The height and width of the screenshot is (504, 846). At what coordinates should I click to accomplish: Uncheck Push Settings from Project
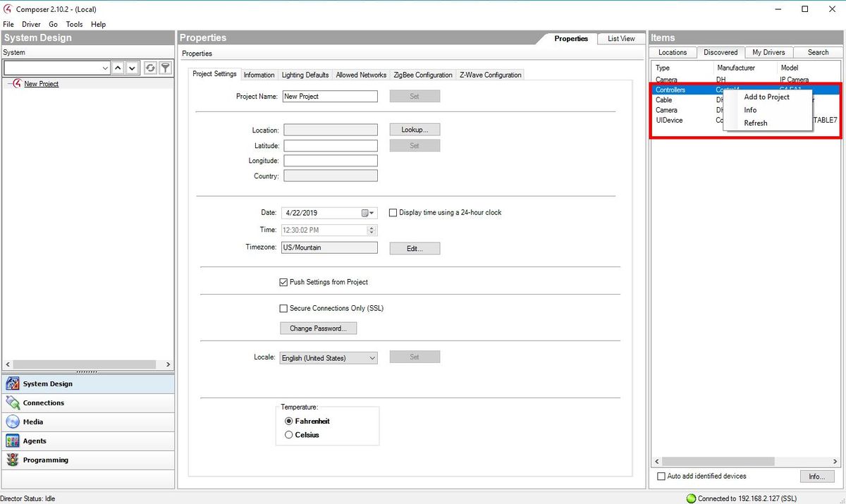(284, 282)
